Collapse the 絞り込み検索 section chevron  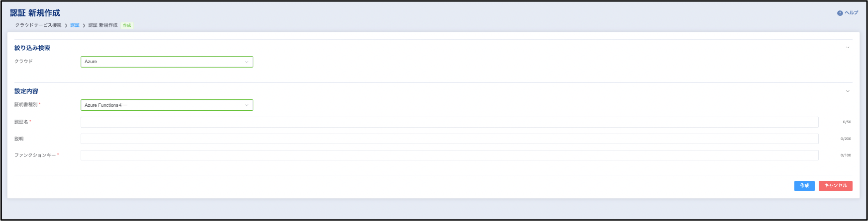(x=848, y=48)
